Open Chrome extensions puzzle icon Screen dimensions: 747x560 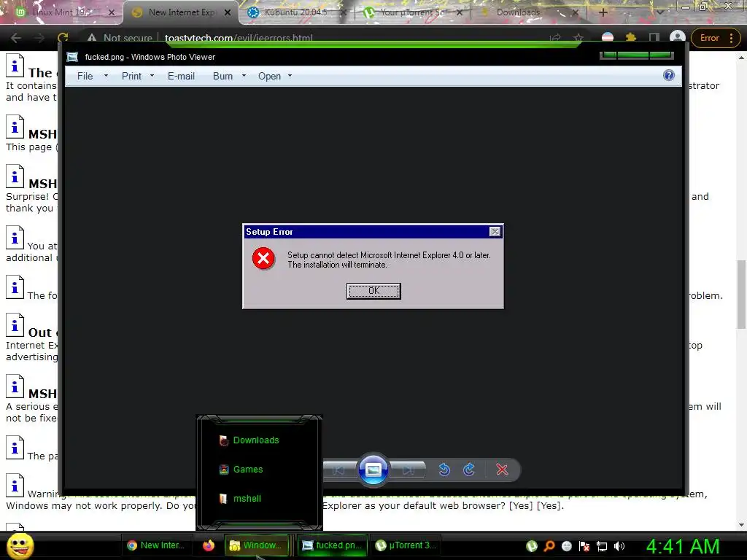tap(631, 38)
